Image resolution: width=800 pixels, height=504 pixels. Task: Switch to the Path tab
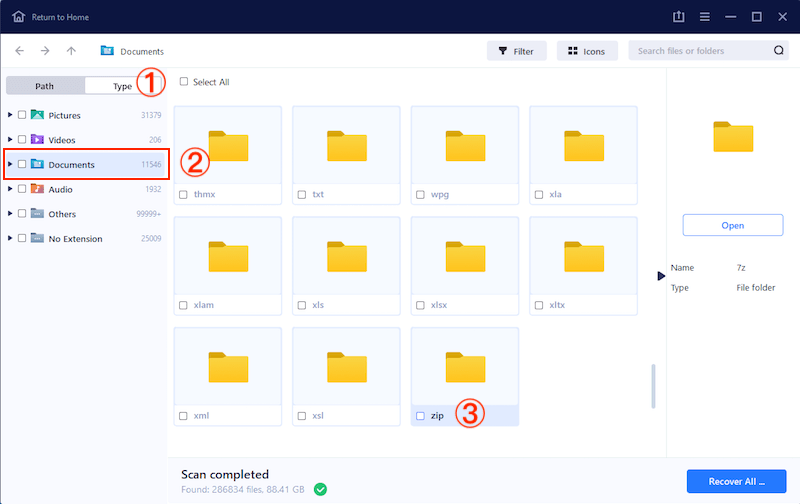pos(45,86)
